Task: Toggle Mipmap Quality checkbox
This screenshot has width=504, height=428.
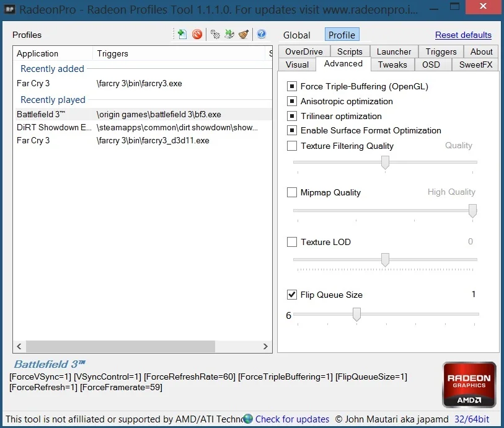Action: (x=291, y=192)
